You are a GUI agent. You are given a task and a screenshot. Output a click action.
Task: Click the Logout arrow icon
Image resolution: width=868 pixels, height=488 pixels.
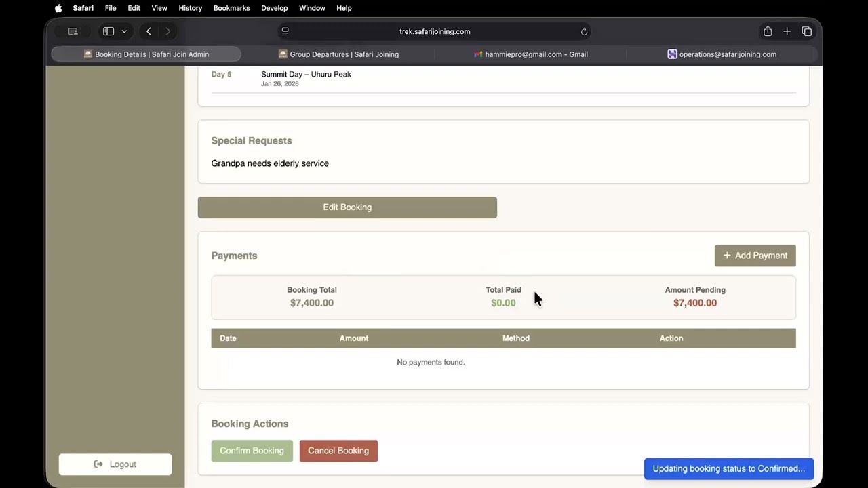tap(98, 464)
